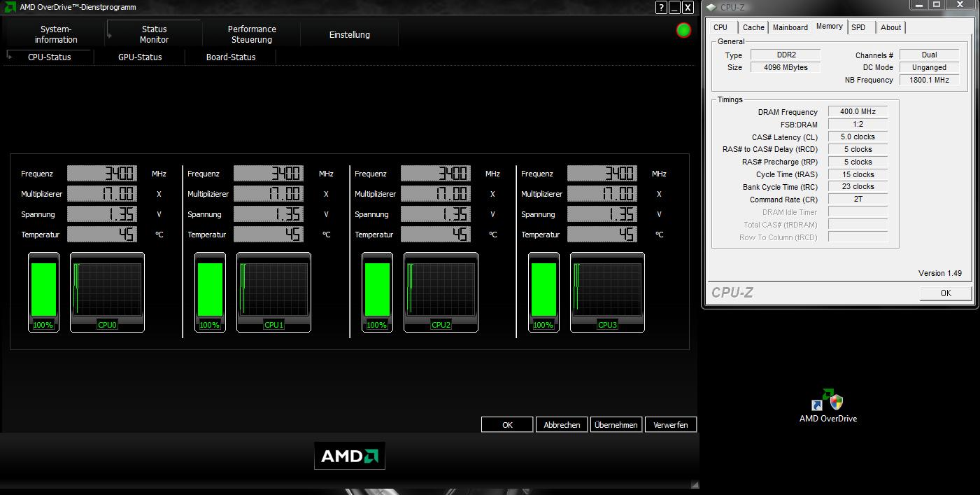Viewport: 980px width, 495px height.
Task: Click the Command Rate value 2T
Action: [x=858, y=200]
